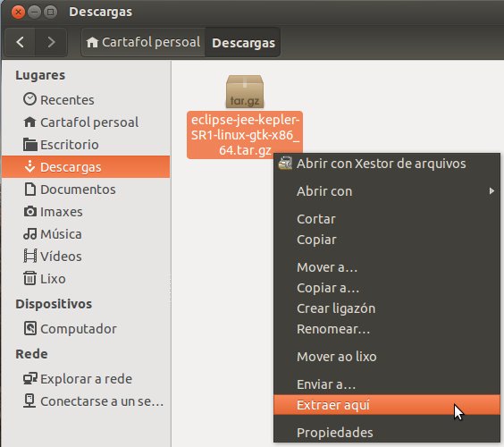This screenshot has height=447, width=504.
Task: Click Cartafol persoal in the path bar
Action: click(143, 42)
